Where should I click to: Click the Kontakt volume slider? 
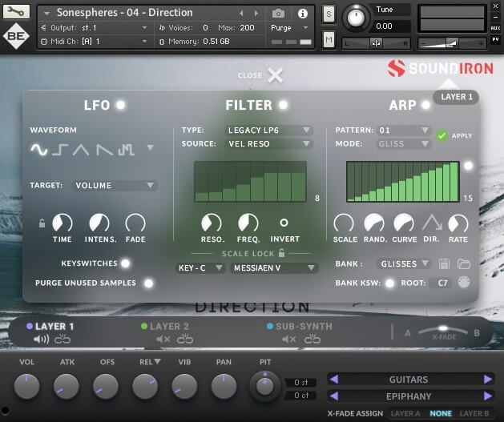(x=452, y=42)
